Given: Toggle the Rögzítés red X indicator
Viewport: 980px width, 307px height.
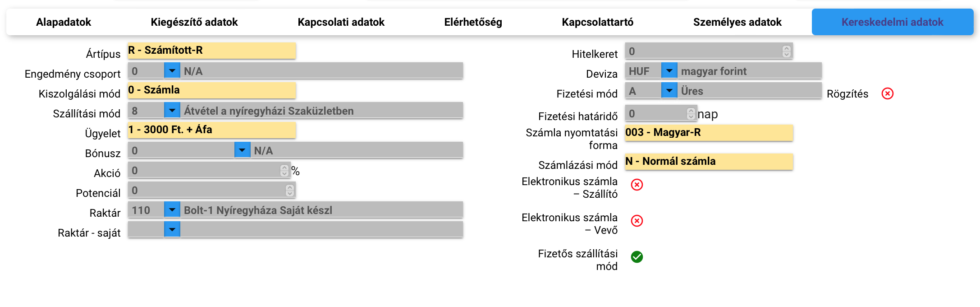Looking at the screenshot, I should pyautogui.click(x=887, y=93).
